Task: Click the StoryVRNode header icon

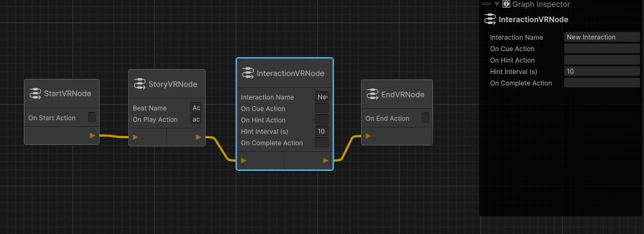Action: 140,84
